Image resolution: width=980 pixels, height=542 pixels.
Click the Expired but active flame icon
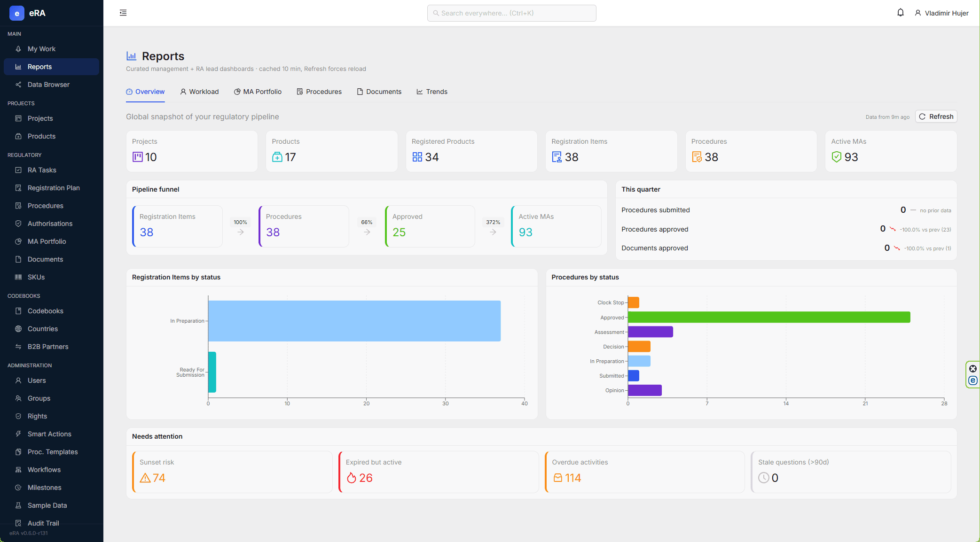point(352,478)
